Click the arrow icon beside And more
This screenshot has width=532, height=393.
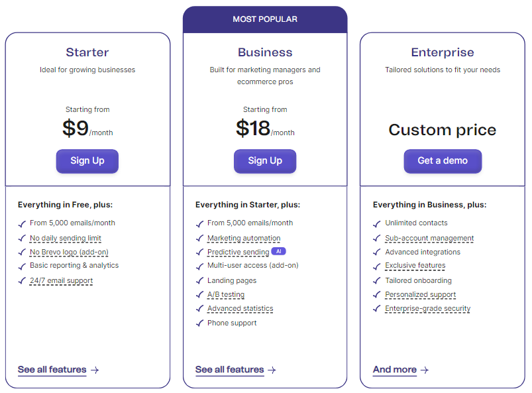[x=425, y=370]
